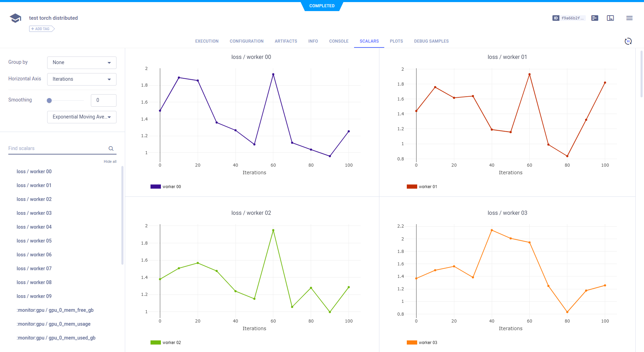
Task: Open the Horizontal Axis dropdown
Action: pos(81,79)
